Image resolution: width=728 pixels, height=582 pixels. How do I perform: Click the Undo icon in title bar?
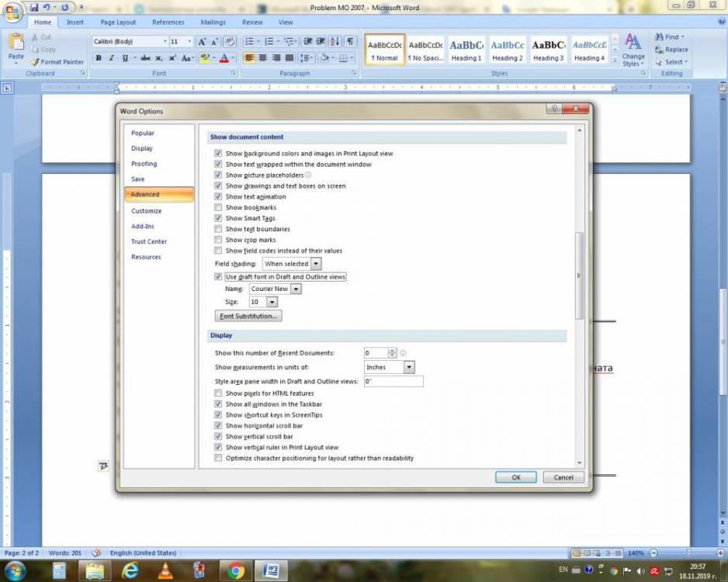(47, 8)
